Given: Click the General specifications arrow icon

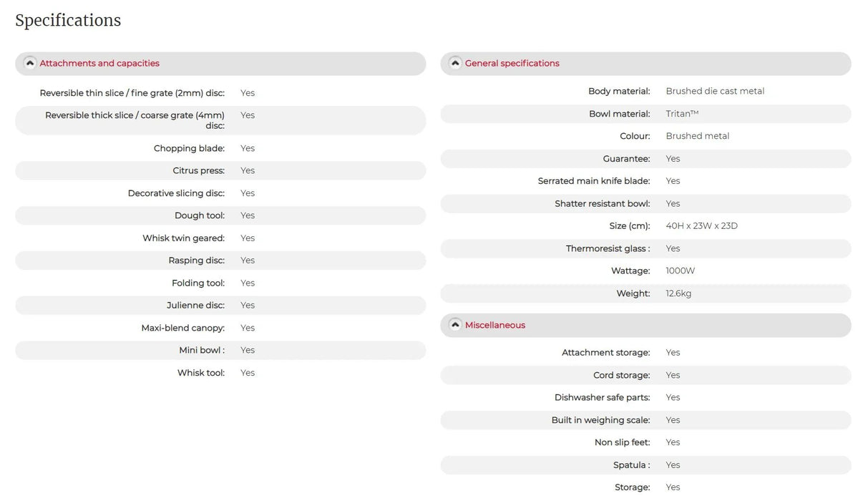Looking at the screenshot, I should [455, 63].
